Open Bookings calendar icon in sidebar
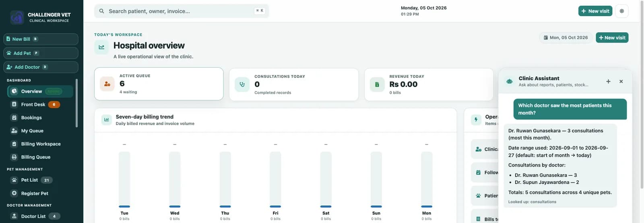Screen dimensions: 644x223 [14, 118]
